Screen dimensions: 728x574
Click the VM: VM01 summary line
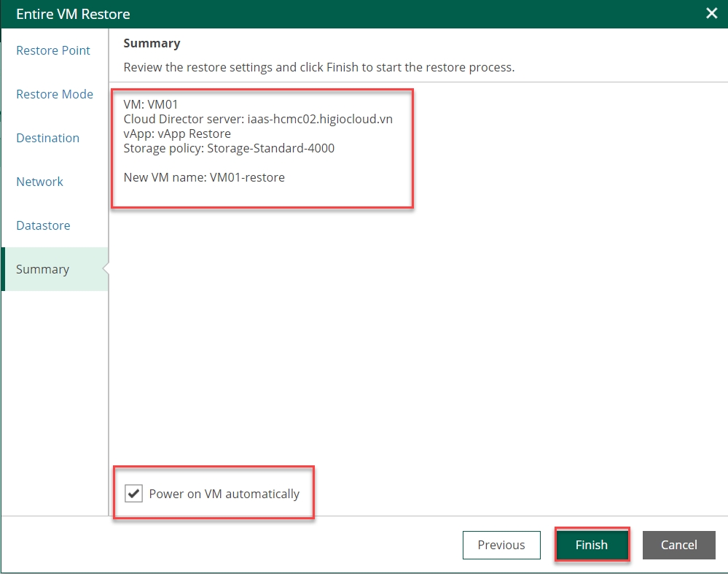click(x=150, y=105)
